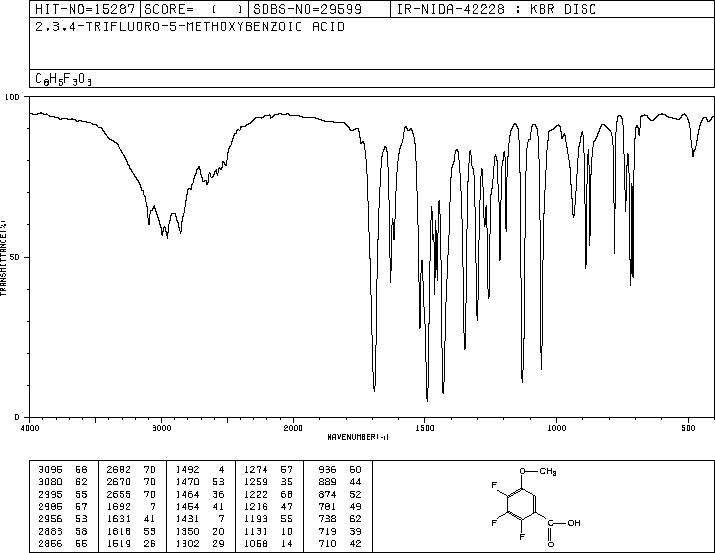715x553 pixels.
Task: Click the 2000 tick label on x-axis
Action: 293,428
